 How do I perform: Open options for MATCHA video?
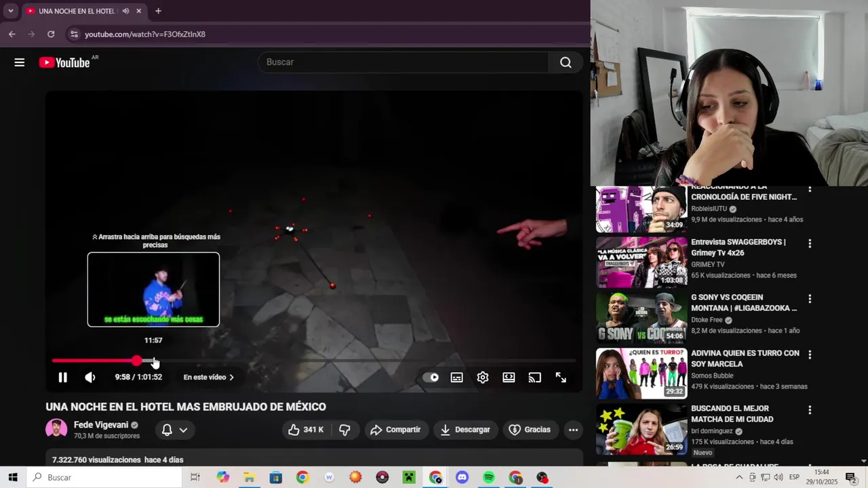click(x=810, y=410)
